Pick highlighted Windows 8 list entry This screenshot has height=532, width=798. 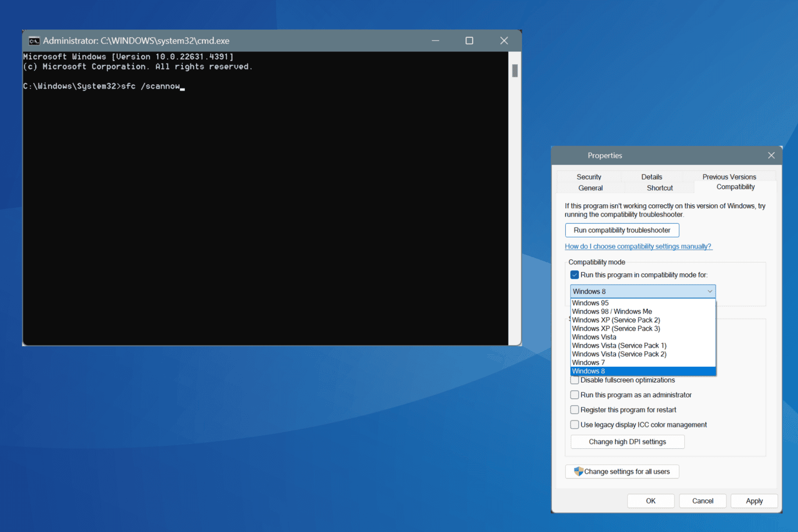[x=643, y=371]
